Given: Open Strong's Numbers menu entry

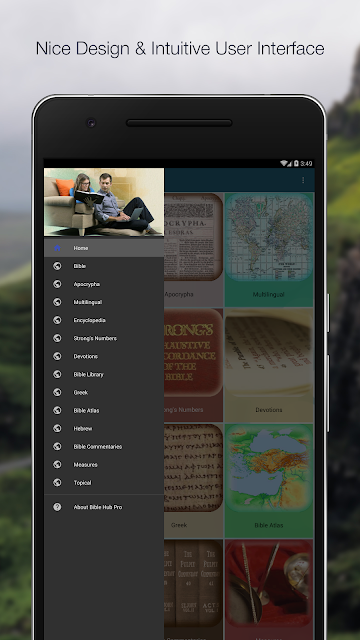Looking at the screenshot, I should [x=104, y=338].
